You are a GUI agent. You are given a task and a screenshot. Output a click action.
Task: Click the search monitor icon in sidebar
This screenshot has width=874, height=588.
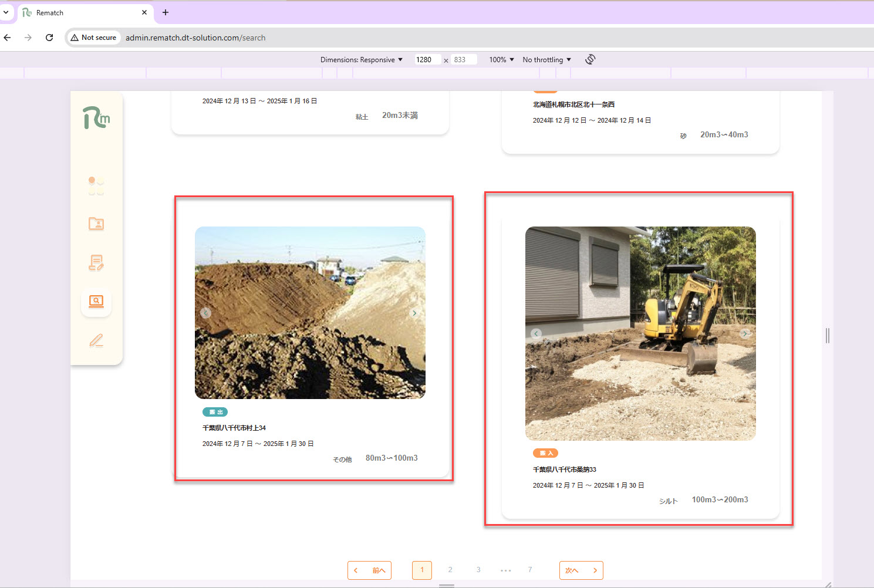96,302
